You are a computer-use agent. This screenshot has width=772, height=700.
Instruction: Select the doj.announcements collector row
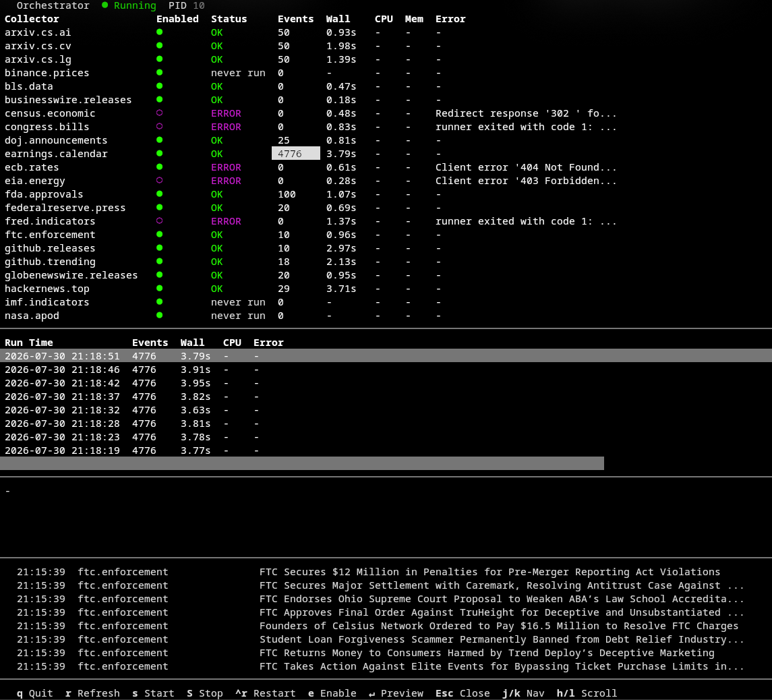click(386, 140)
